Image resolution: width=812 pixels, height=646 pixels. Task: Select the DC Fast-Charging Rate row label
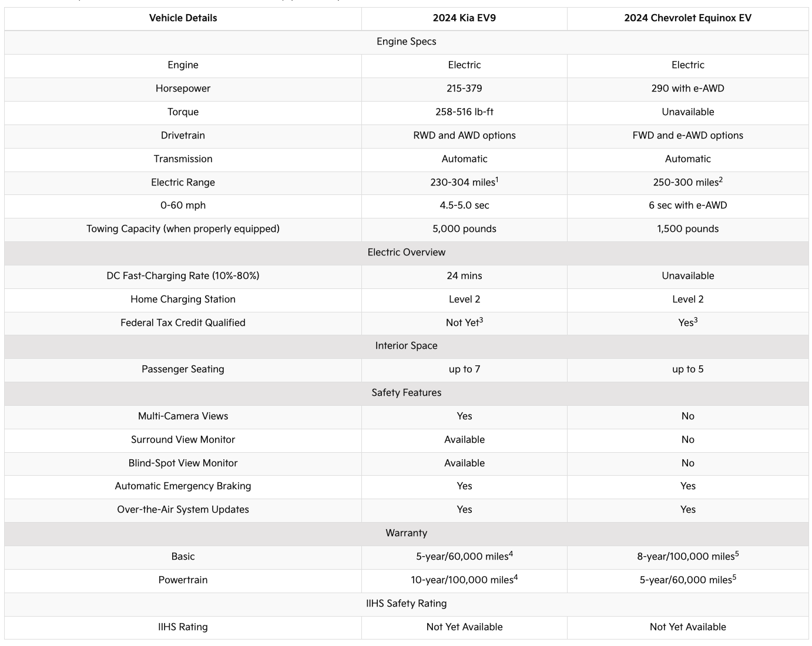183,276
